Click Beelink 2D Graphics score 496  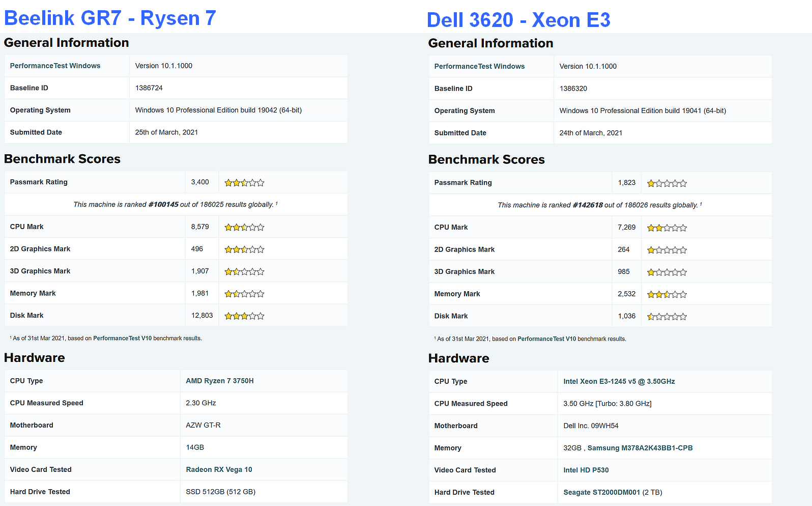tap(197, 248)
